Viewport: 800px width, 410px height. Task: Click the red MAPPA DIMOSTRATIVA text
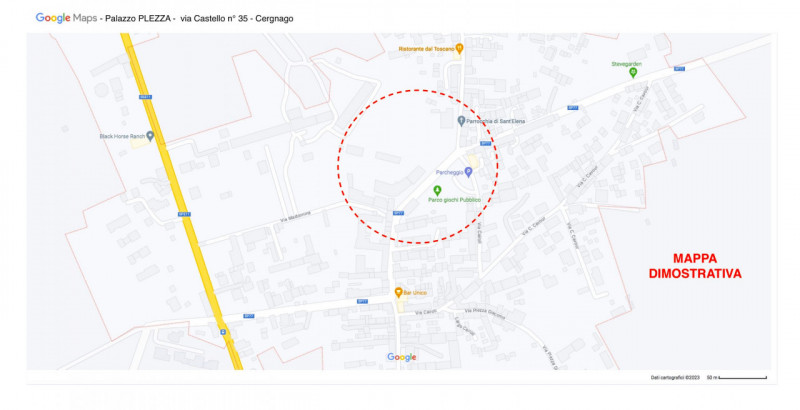pyautogui.click(x=695, y=266)
